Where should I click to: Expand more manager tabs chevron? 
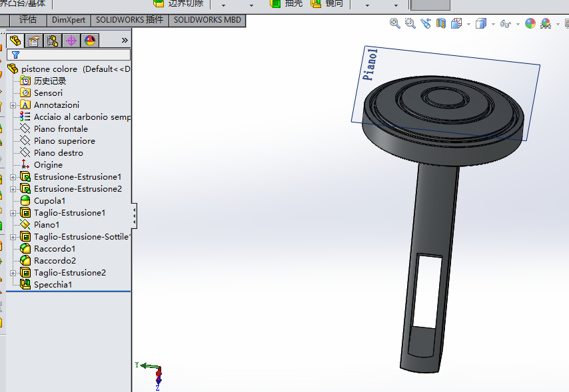pyautogui.click(x=125, y=40)
